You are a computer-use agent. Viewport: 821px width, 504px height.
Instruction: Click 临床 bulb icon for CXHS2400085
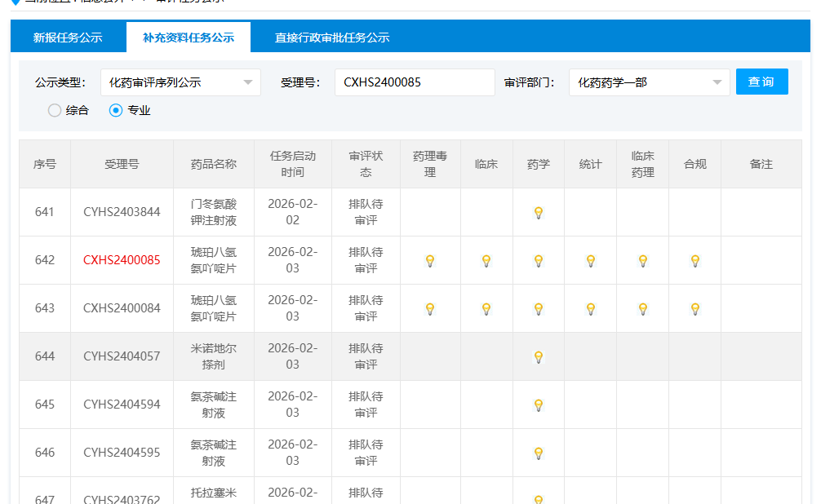pyautogui.click(x=486, y=261)
